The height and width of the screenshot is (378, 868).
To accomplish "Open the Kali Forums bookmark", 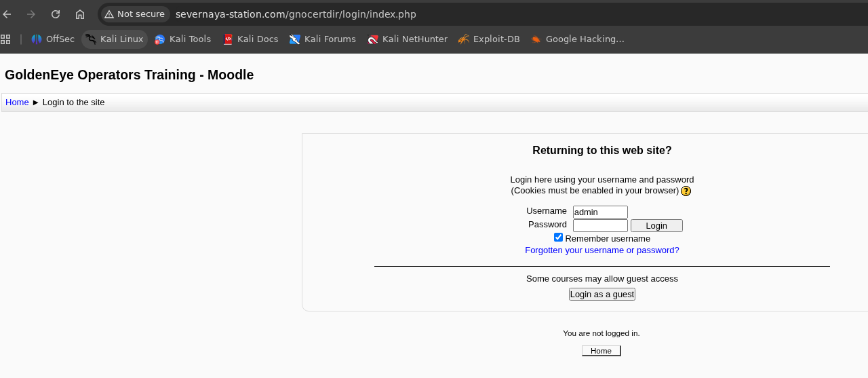I will point(322,39).
